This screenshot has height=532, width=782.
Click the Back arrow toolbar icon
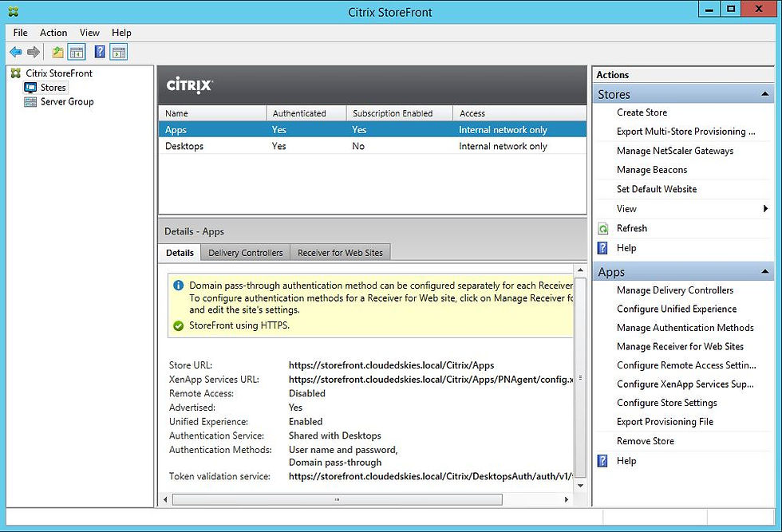pyautogui.click(x=15, y=52)
